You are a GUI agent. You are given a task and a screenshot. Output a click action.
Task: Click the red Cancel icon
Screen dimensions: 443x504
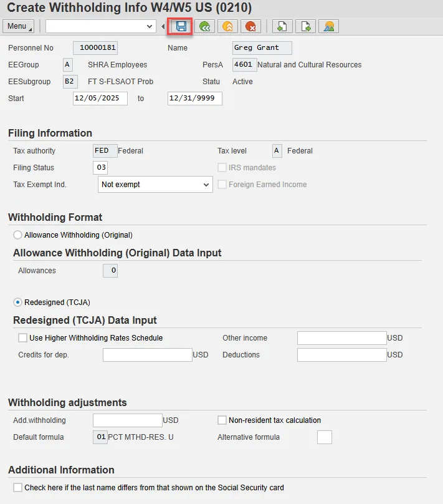250,26
